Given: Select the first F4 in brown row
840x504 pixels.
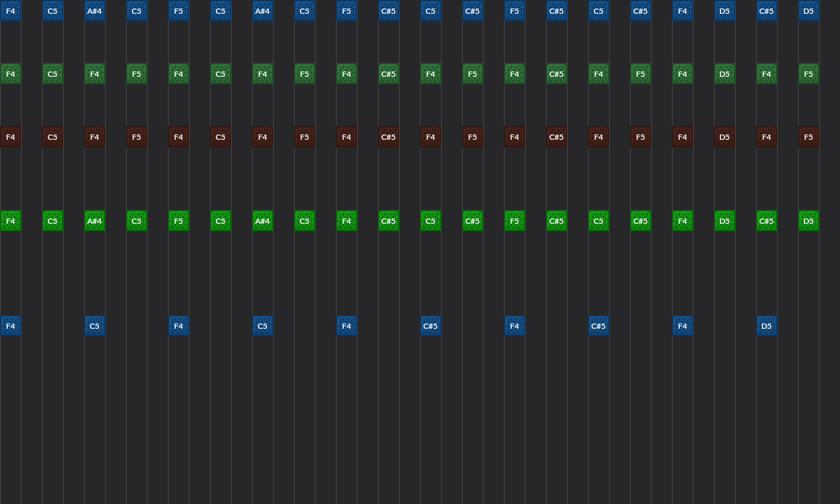Looking at the screenshot, I should tap(10, 137).
